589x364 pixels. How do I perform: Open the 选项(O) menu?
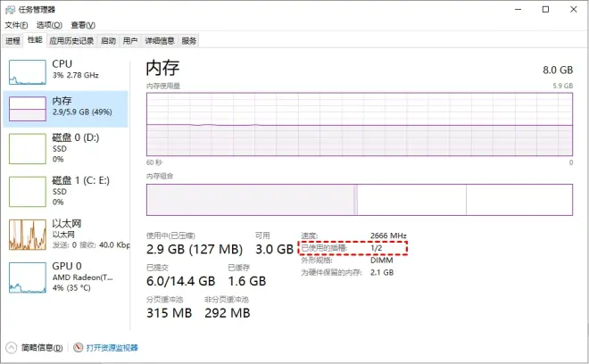tap(49, 25)
